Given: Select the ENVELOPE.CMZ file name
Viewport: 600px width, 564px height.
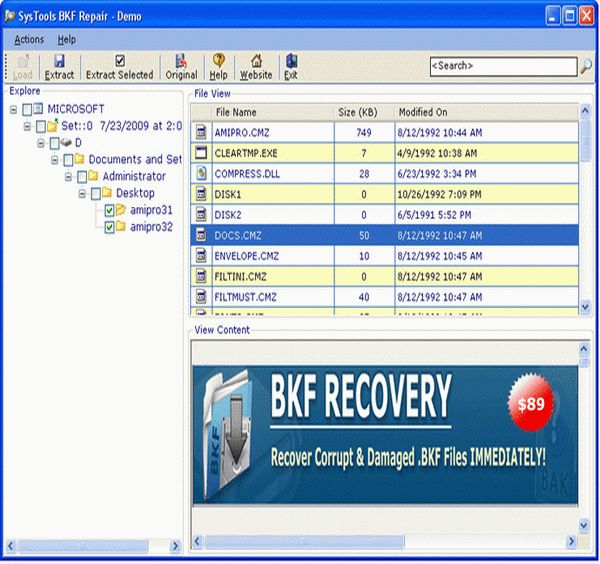Looking at the screenshot, I should (x=246, y=256).
